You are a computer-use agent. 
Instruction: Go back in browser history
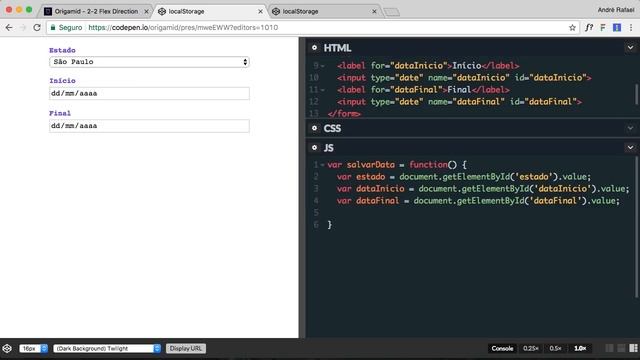coord(9,27)
